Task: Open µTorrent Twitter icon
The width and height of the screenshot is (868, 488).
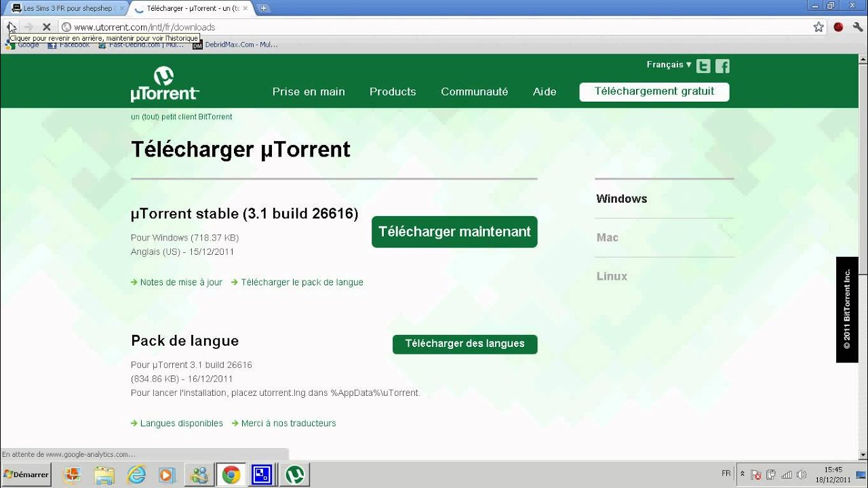Action: [703, 66]
